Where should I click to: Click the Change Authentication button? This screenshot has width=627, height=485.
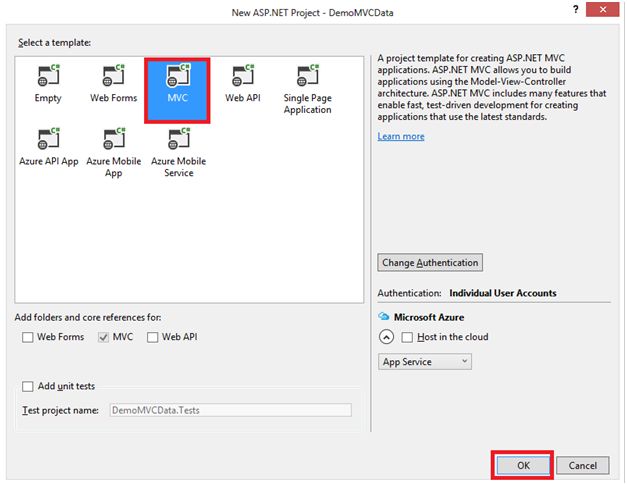430,263
